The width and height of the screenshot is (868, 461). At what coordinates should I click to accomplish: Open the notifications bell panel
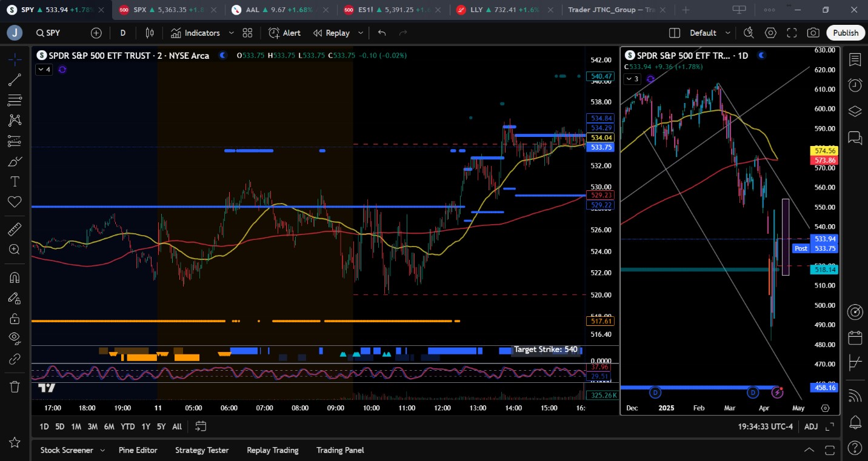click(x=855, y=422)
